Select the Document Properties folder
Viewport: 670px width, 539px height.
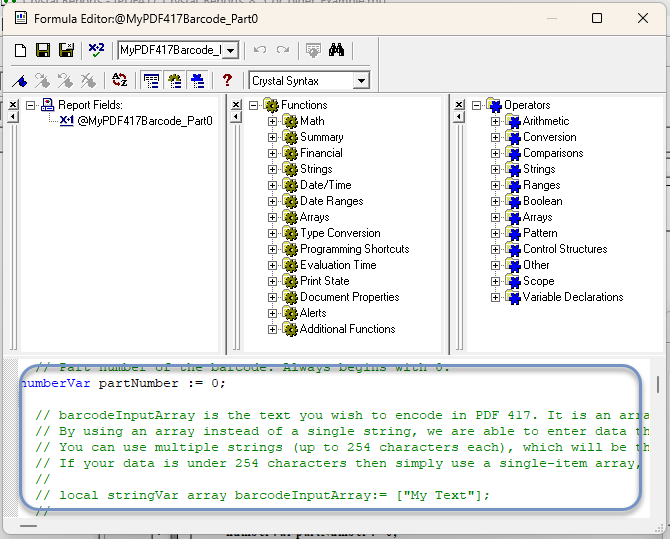tap(350, 297)
